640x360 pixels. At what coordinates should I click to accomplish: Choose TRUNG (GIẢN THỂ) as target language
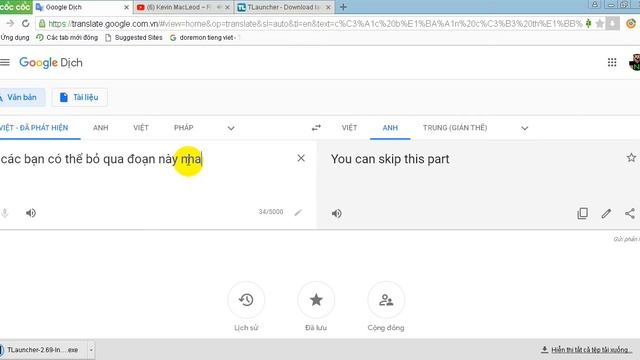click(455, 128)
